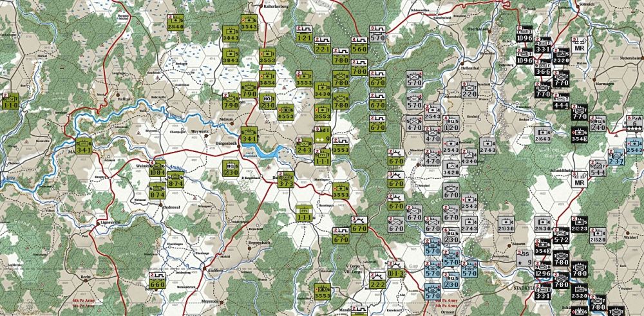Click the green 3-4-1 counter above Bütgenbach
The image size is (644, 316).
pos(249,135)
